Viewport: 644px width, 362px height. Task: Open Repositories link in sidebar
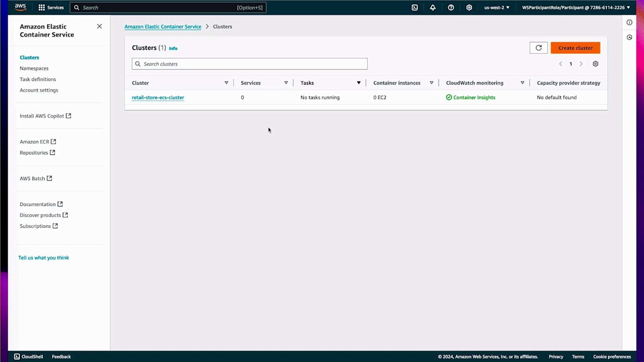coord(37,153)
